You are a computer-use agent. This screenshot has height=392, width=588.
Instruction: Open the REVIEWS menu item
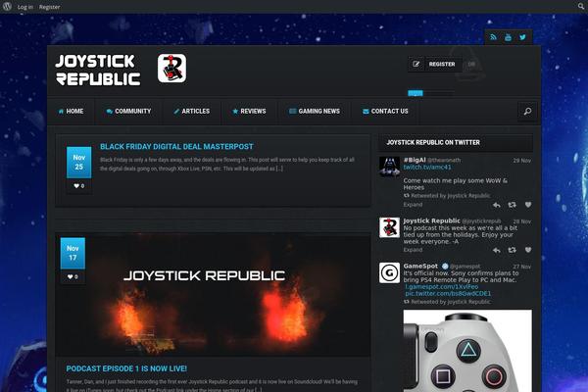coord(249,112)
